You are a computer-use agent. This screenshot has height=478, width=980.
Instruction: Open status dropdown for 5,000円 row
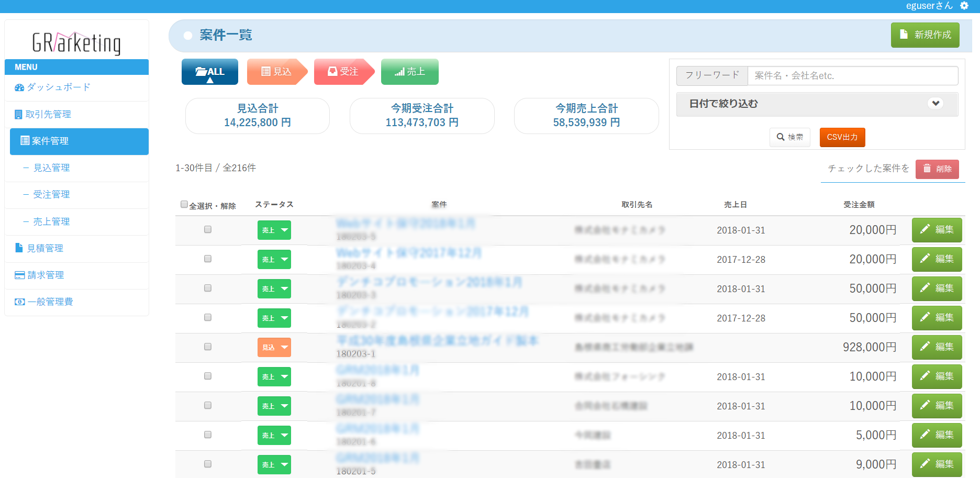(274, 436)
